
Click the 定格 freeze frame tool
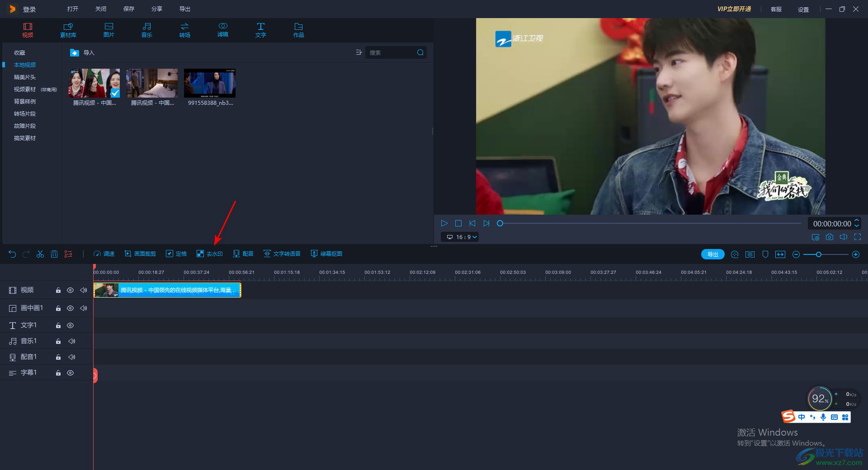click(176, 254)
